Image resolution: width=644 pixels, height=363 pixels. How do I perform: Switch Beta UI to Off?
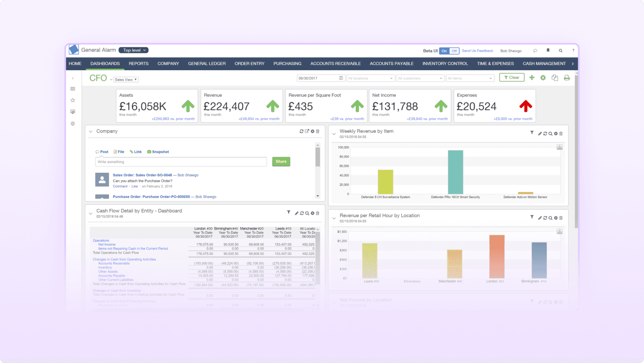point(454,51)
